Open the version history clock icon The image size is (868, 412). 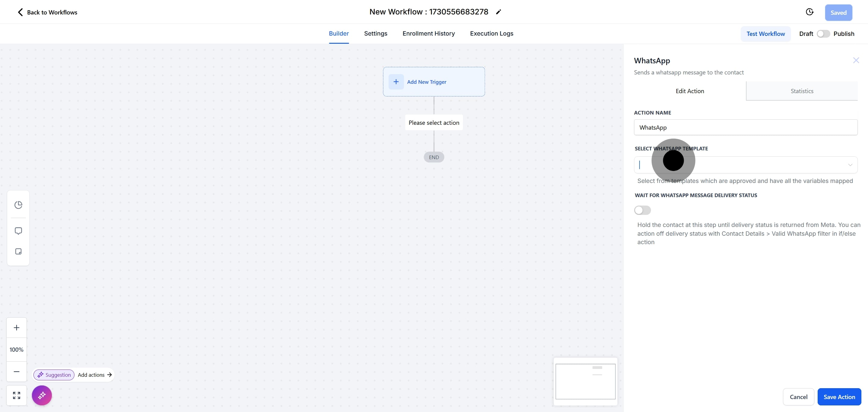(809, 12)
